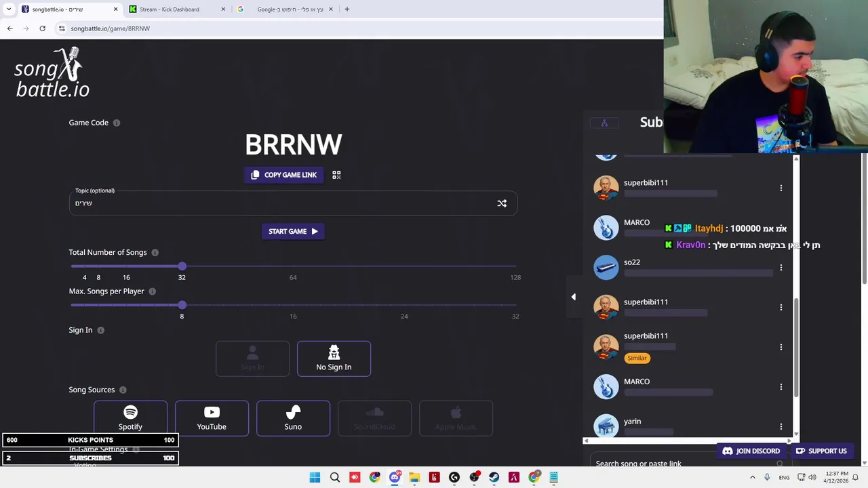Open the three-dot menu for yarin
The height and width of the screenshot is (488, 868).
click(x=781, y=427)
